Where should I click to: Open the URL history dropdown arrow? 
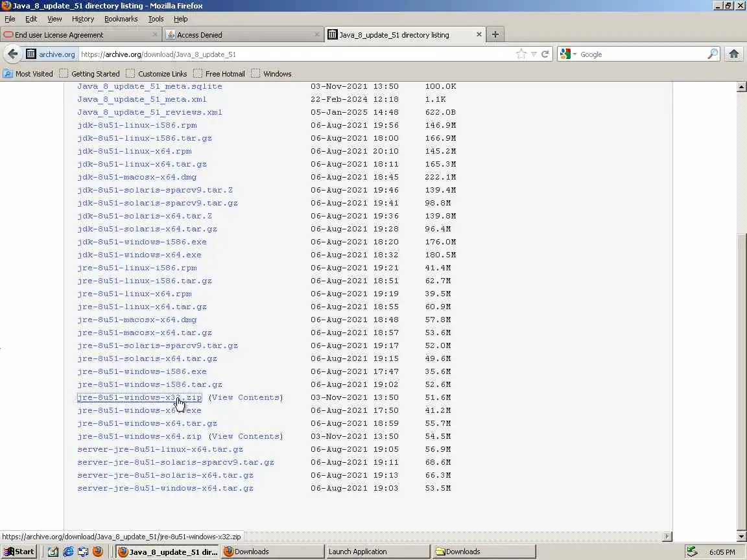point(534,54)
